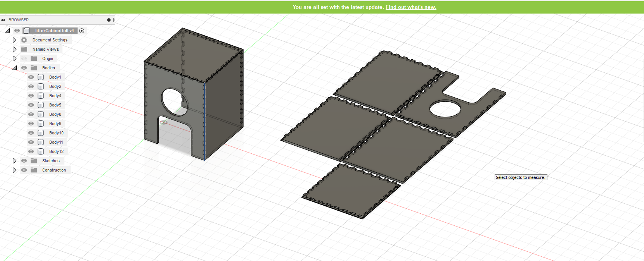Click the Body5 body icon
The width and height of the screenshot is (644, 261).
pos(41,105)
